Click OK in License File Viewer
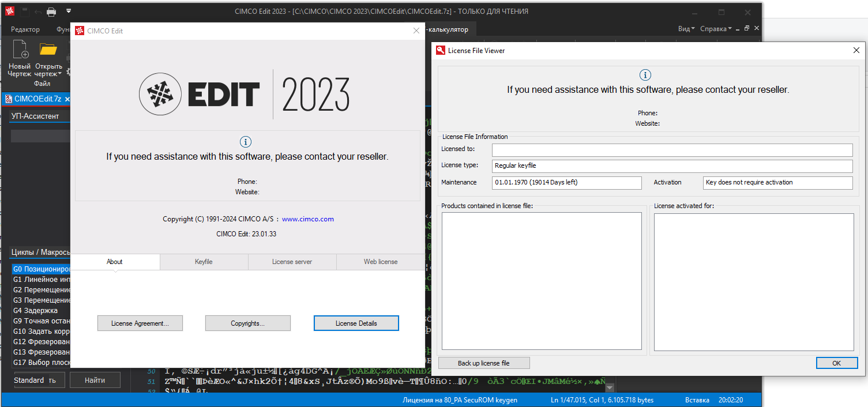 click(x=836, y=363)
